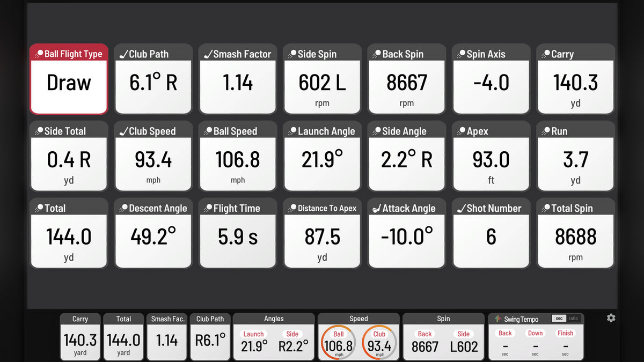Viewport: 644px width, 362px height.
Task: Select the 93.4 value in Club Speed tile
Action: 153,160
